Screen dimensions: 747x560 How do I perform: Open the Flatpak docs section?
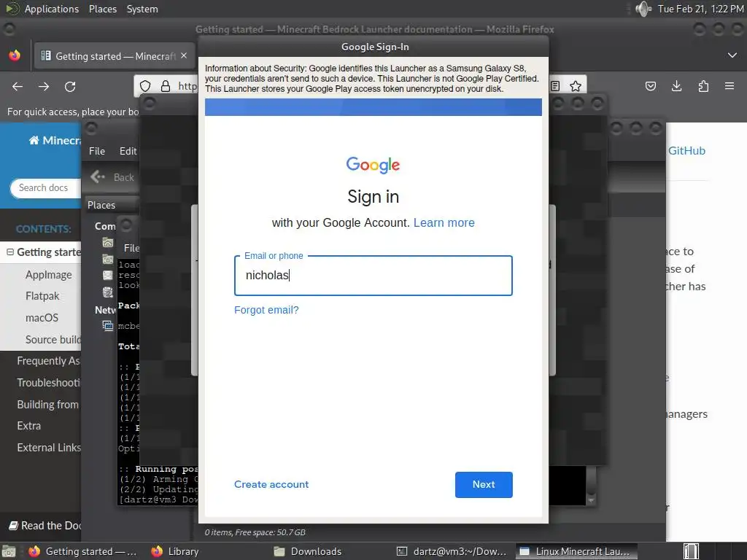42,296
